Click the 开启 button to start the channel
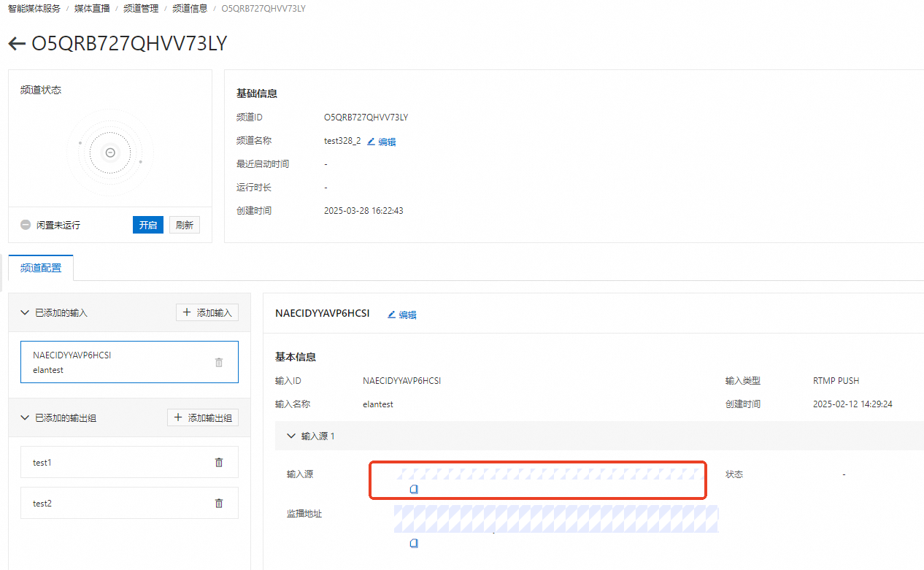This screenshot has height=570, width=924. pyautogui.click(x=148, y=225)
